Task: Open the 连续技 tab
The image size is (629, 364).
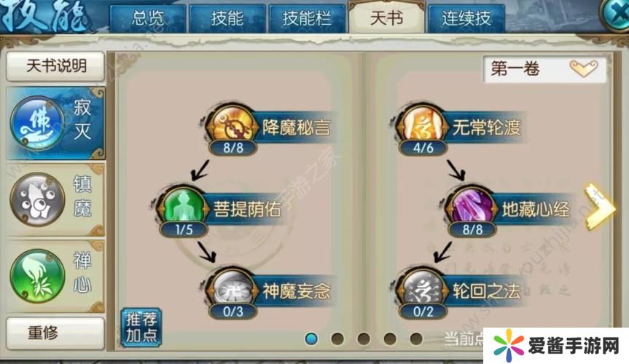Action: 466,18
